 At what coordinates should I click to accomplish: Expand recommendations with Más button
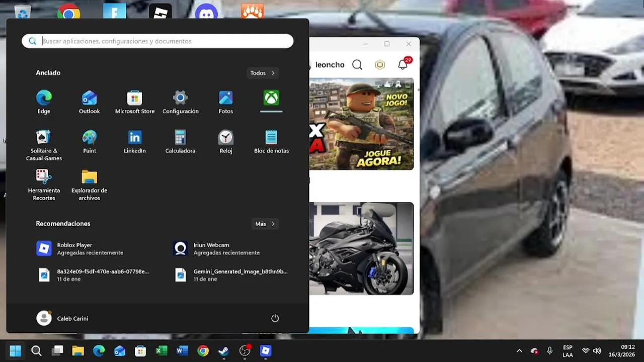tap(265, 224)
